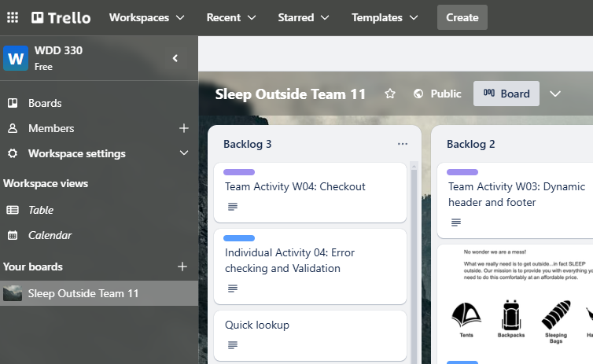Click the Backlog 3 list scrollbar

click(414, 265)
